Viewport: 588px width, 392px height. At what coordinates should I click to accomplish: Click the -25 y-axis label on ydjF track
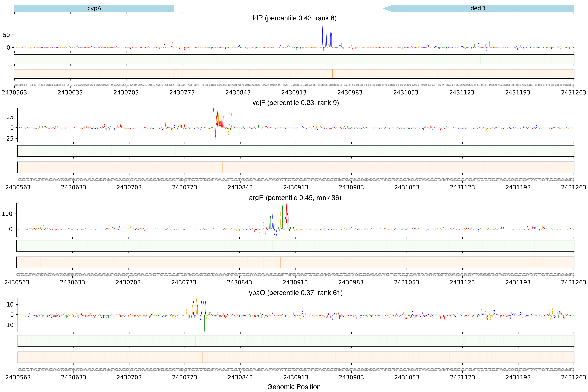tap(7, 139)
